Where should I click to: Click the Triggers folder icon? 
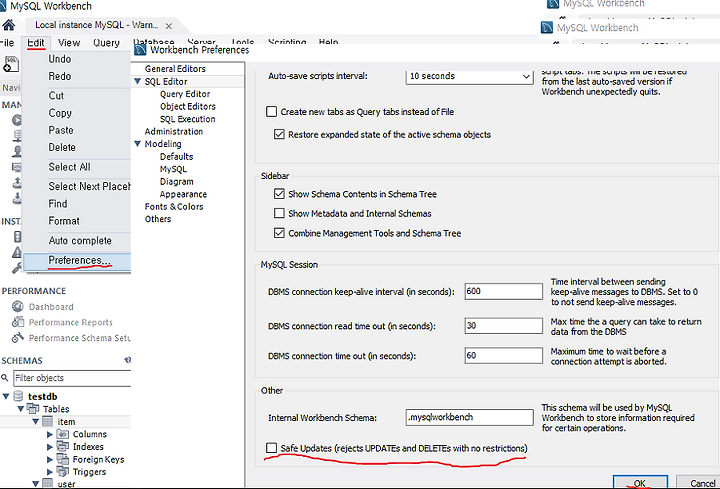pyautogui.click(x=62, y=472)
